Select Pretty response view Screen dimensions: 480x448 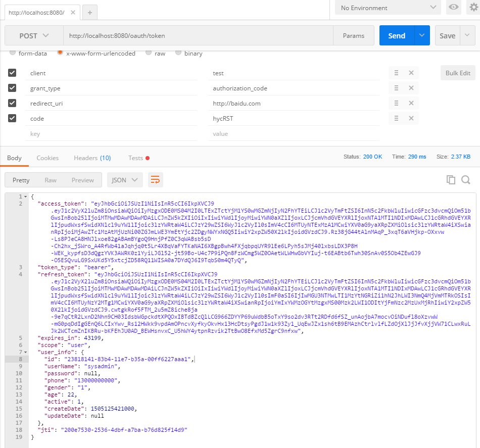tap(21, 180)
